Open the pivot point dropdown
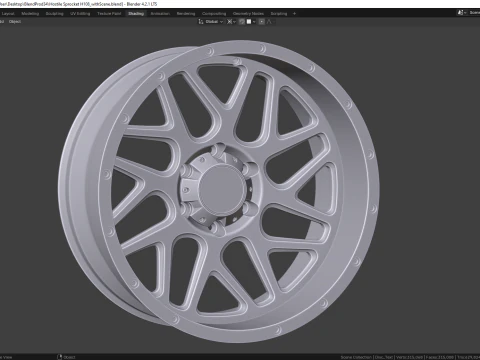The height and width of the screenshot is (360, 480). pos(231,22)
